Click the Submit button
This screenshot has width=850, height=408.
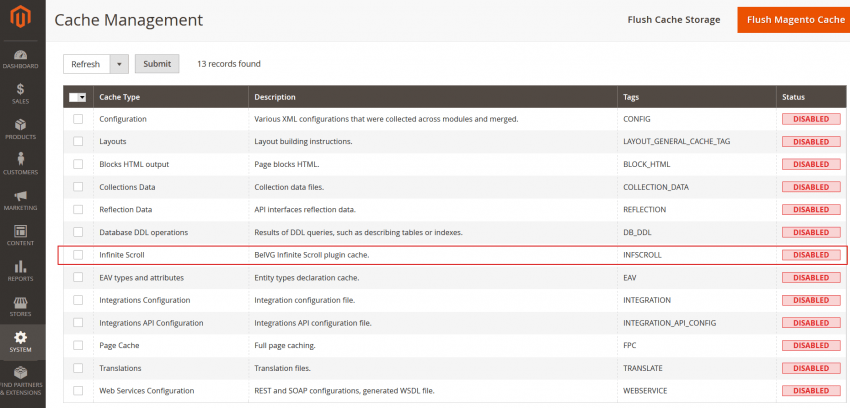[x=157, y=64]
